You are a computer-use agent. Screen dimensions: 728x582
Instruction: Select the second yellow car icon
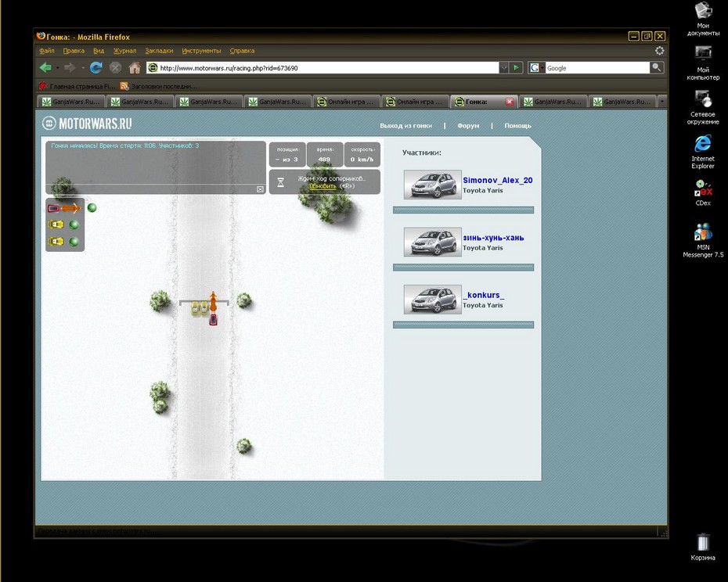[x=56, y=225]
